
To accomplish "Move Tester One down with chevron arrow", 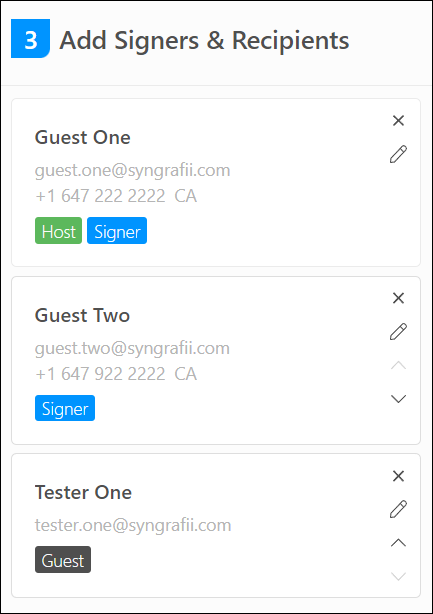I will click(398, 576).
